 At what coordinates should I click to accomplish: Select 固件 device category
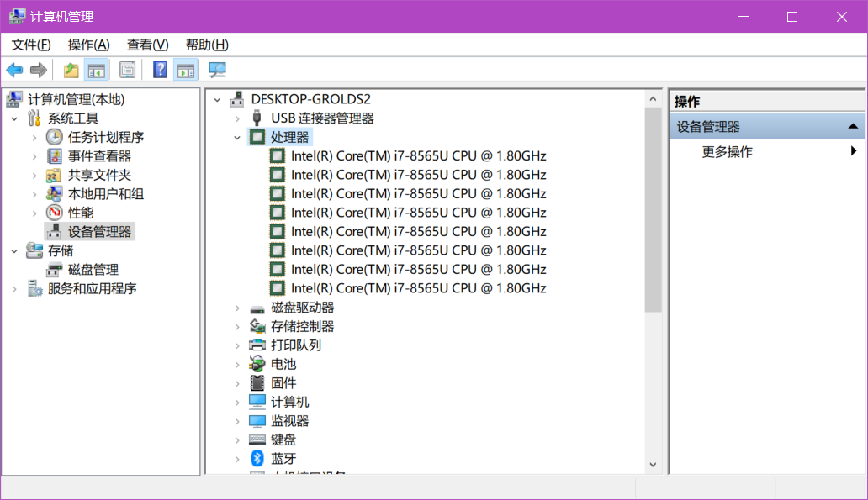click(x=283, y=383)
